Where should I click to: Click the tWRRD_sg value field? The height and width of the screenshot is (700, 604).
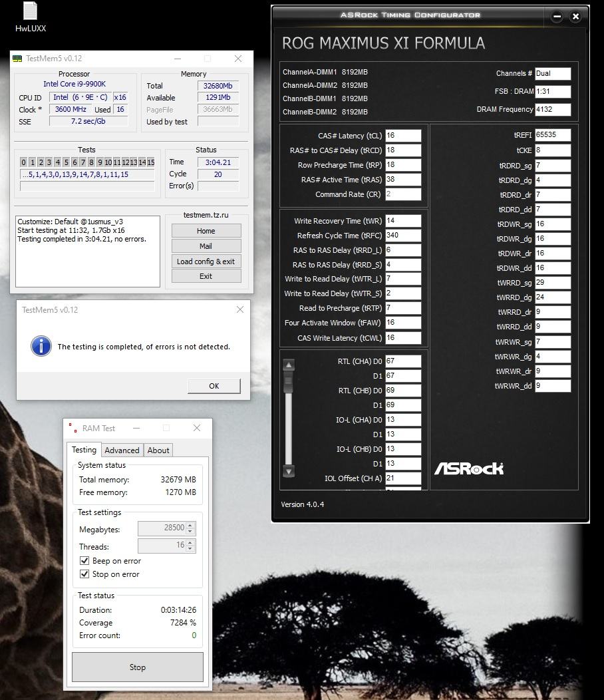coord(553,283)
